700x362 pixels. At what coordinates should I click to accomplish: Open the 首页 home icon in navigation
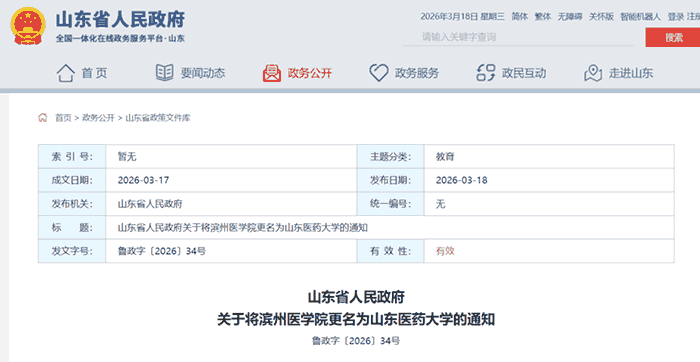[66, 73]
